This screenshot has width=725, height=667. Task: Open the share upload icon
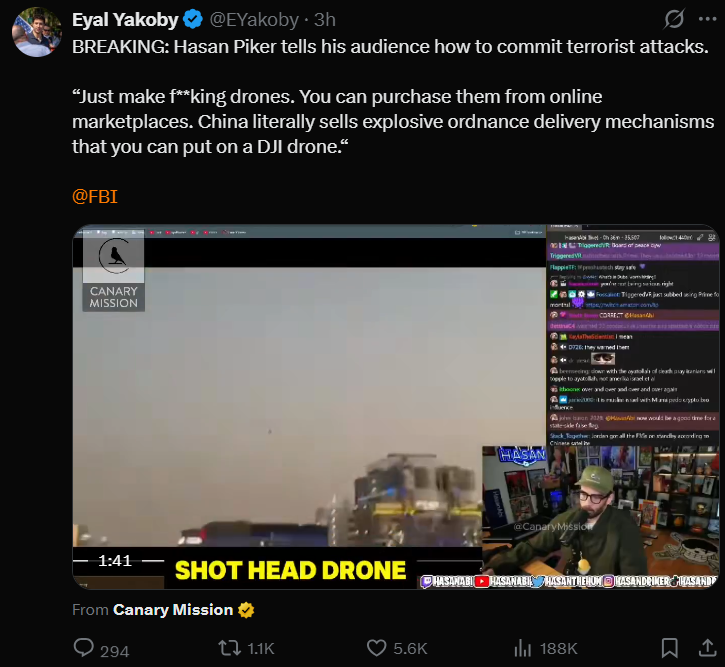coord(707,648)
